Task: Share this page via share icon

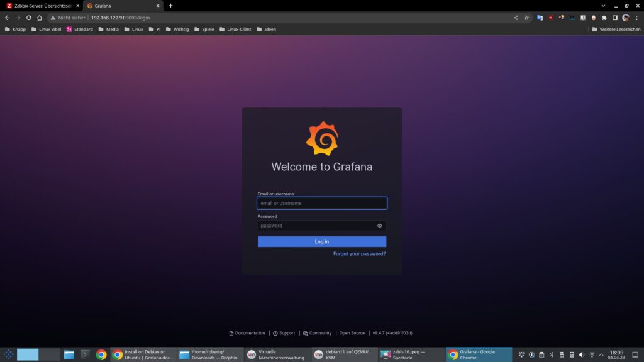Action: coord(516,18)
